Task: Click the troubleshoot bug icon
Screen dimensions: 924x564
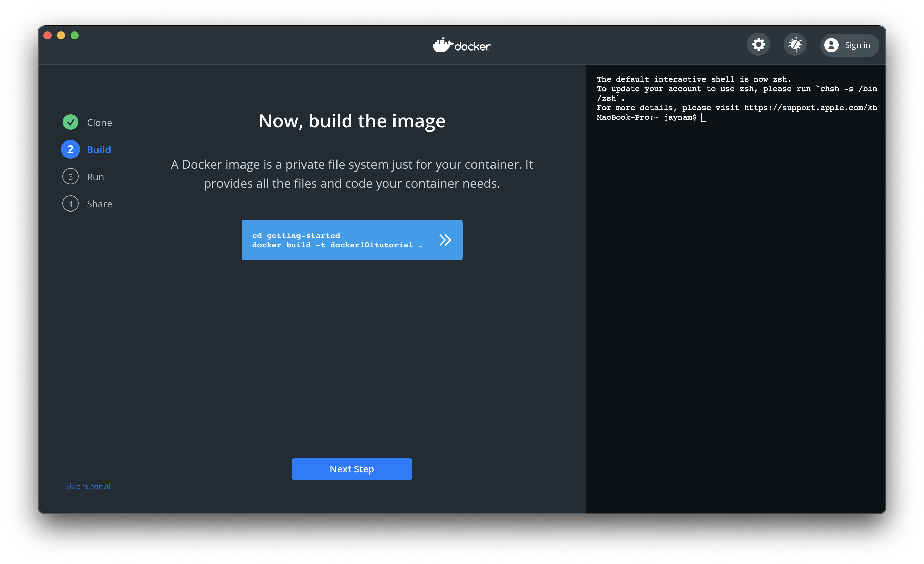Action: [795, 45]
